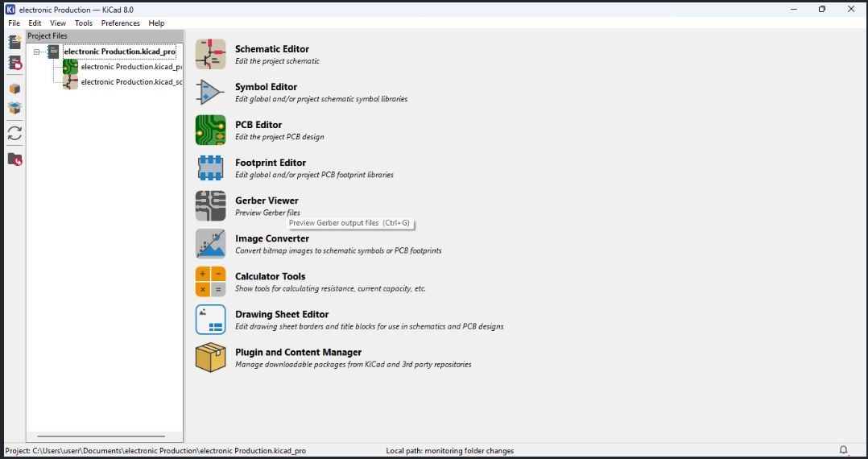Image resolution: width=868 pixels, height=459 pixels.
Task: Open Plugin and Content Manager box icon
Action: [x=210, y=358]
